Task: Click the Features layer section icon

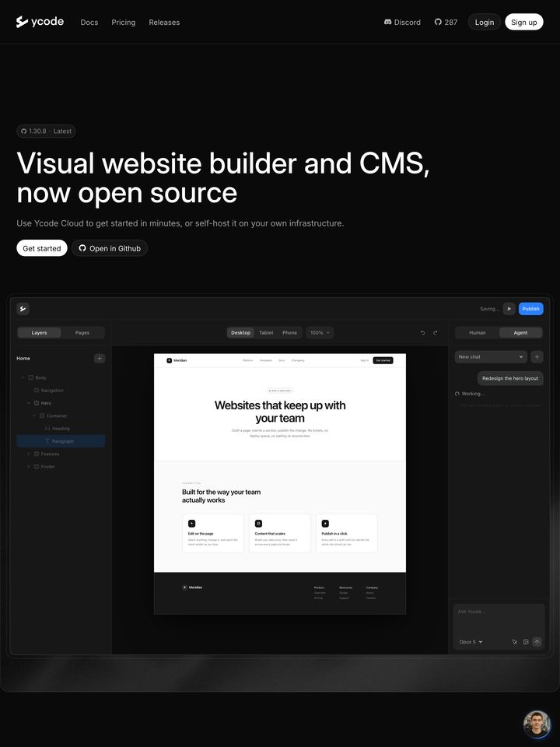Action: pos(37,454)
